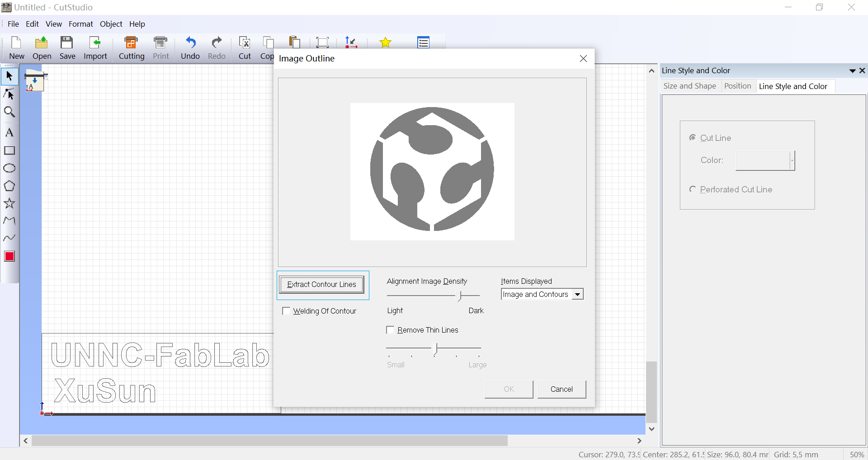Pick the rectangle drawing tool

9,150
